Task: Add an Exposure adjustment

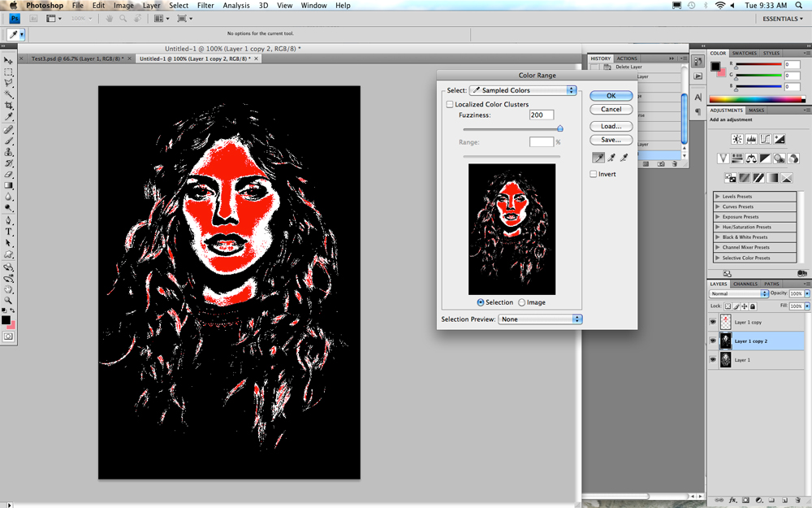Action: coord(779,139)
